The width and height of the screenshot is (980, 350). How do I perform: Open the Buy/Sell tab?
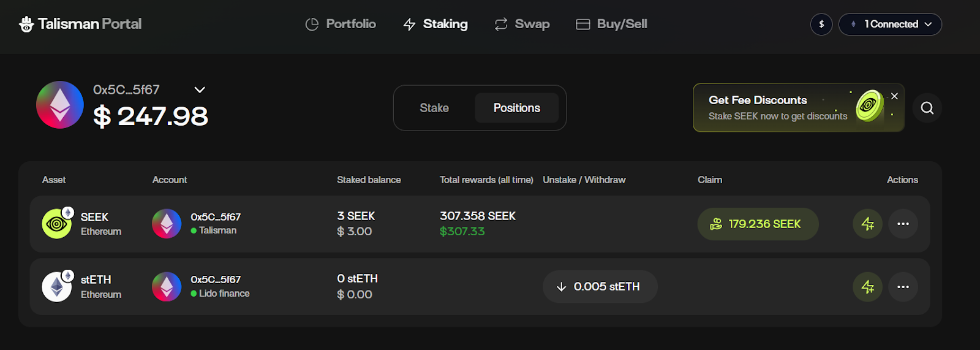611,24
